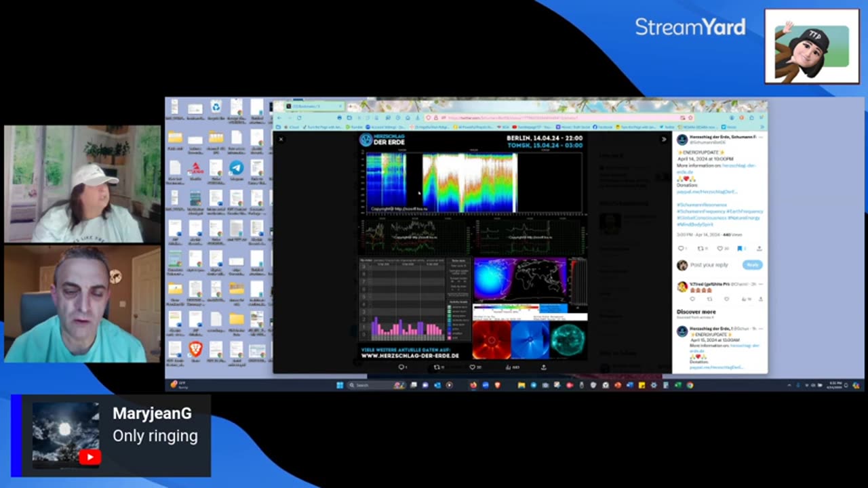Open the iCloud bookmark
The image size is (868, 488).
coord(292,127)
